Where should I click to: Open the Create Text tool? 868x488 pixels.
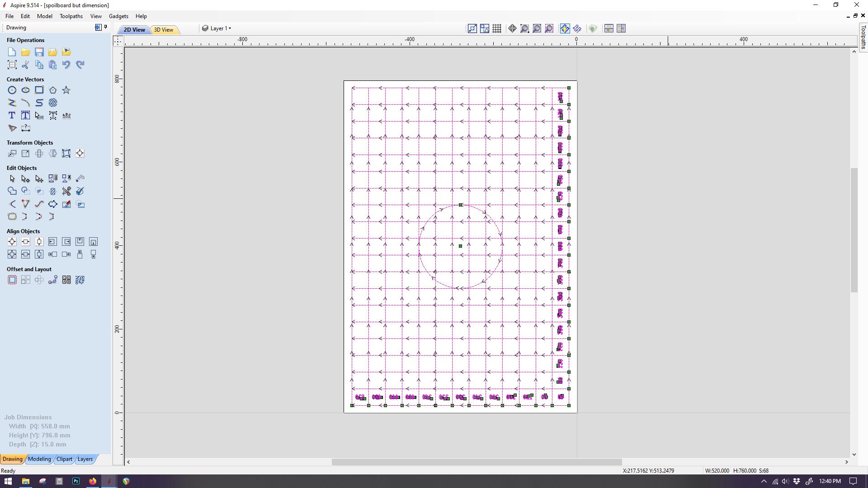(12, 115)
